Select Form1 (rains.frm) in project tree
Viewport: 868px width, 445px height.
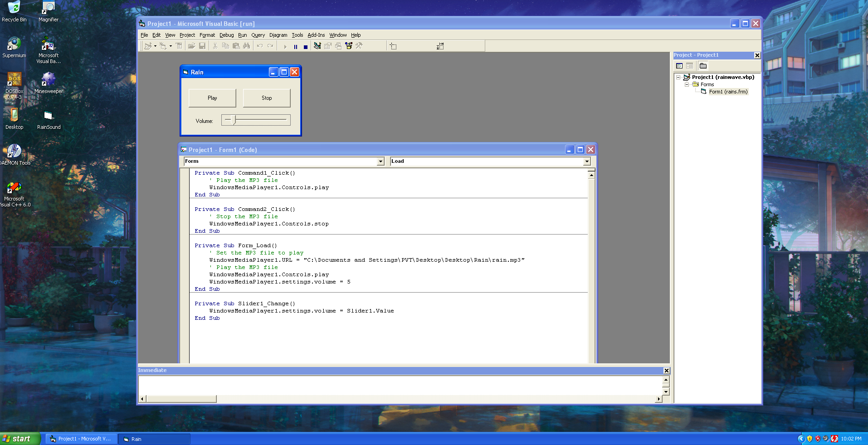[728, 92]
